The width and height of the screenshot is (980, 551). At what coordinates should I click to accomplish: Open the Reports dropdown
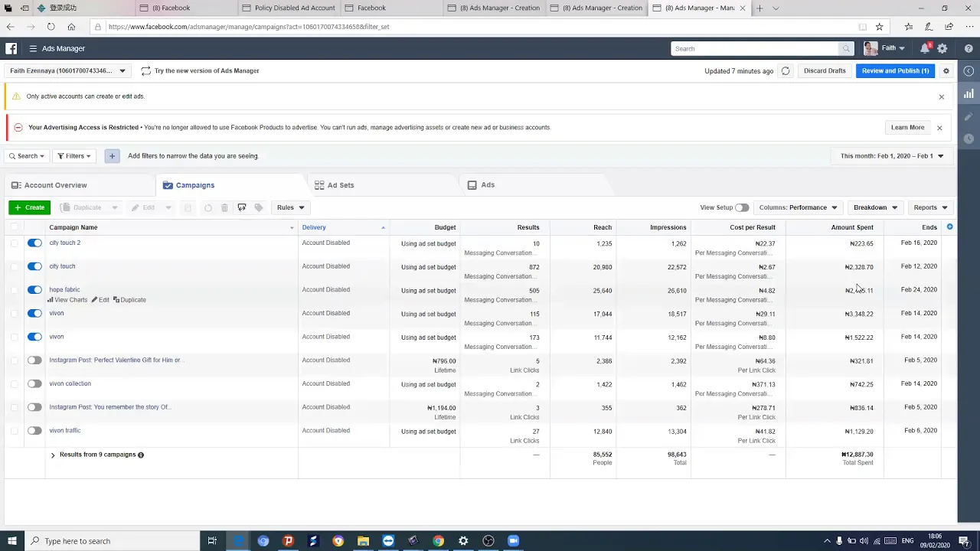coord(930,207)
